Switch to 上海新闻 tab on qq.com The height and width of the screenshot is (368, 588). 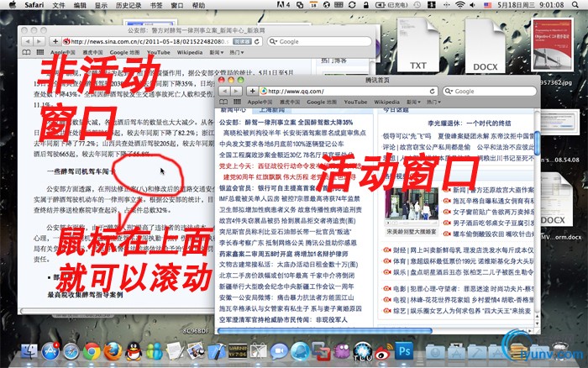pos(272,110)
